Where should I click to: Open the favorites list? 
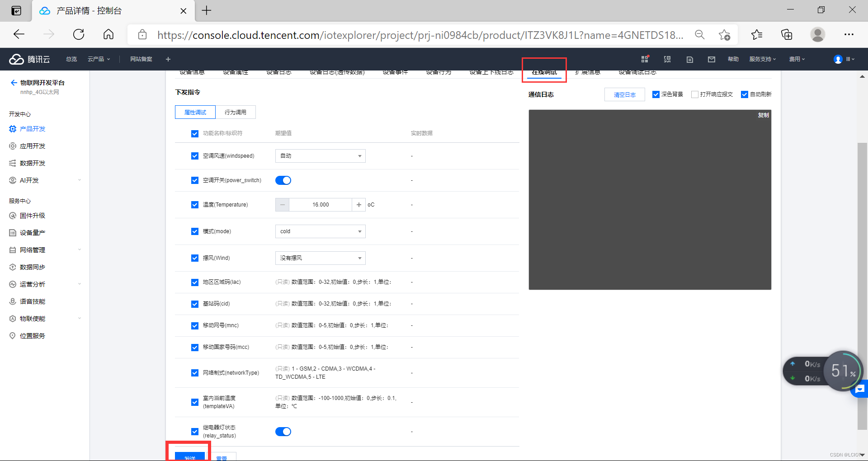[757, 34]
